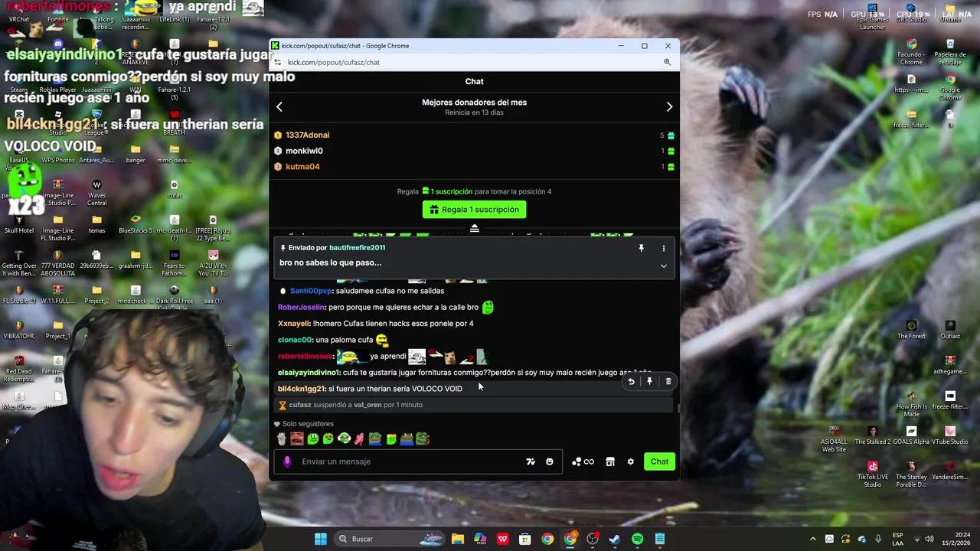Show hidden system tray icons chevron

pyautogui.click(x=813, y=539)
